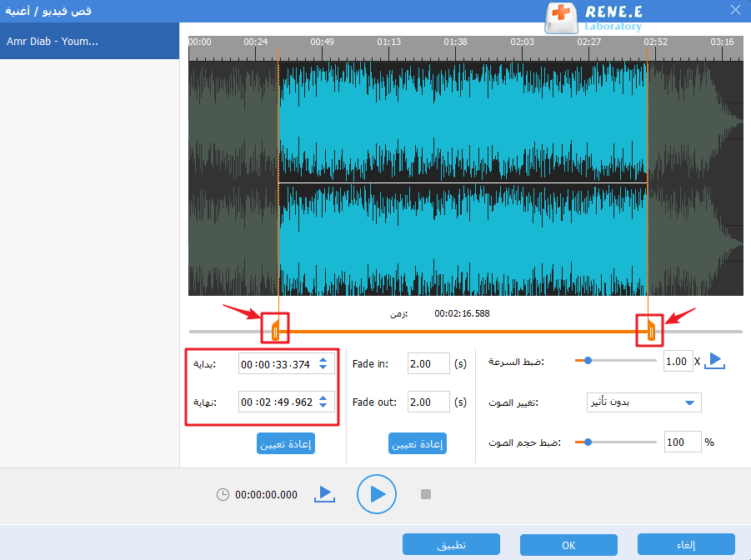Click the left orange trim start handle
The height and width of the screenshot is (560, 751).
click(x=275, y=330)
